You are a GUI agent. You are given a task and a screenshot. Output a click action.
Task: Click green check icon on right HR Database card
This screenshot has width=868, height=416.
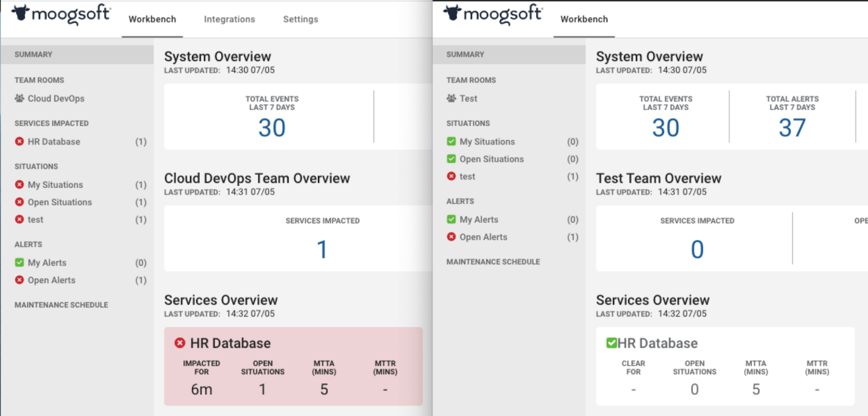(x=611, y=343)
